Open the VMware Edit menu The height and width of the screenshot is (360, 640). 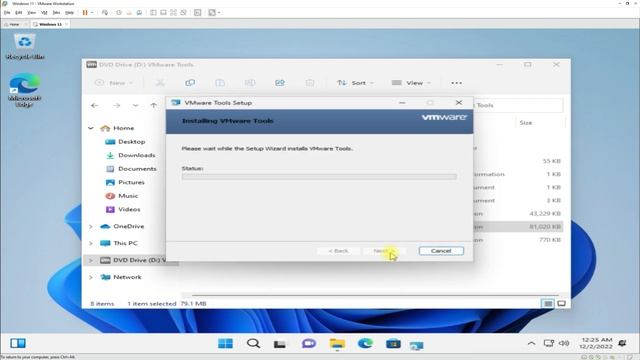click(x=19, y=13)
